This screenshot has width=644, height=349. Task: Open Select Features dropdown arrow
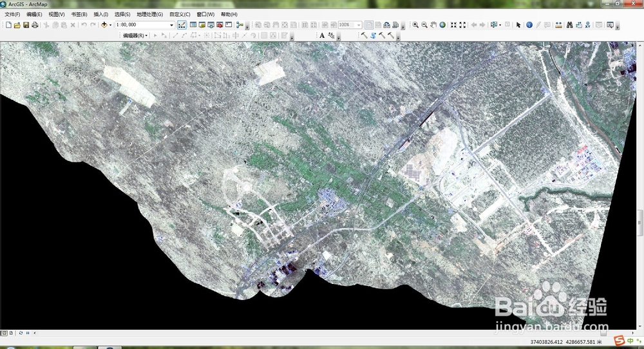pos(500,25)
